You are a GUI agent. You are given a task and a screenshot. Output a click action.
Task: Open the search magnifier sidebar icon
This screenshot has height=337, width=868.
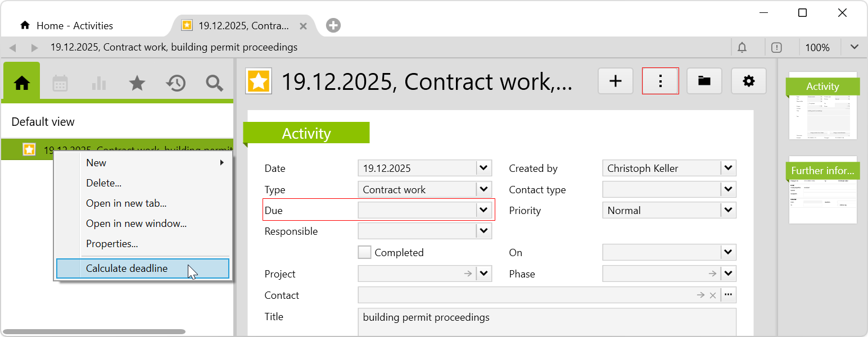[x=214, y=83]
